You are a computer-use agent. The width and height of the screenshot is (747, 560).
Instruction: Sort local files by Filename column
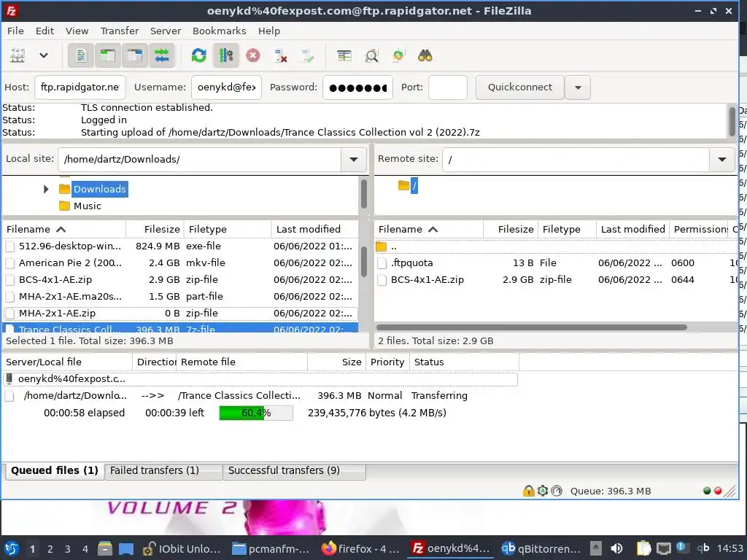(x=64, y=230)
